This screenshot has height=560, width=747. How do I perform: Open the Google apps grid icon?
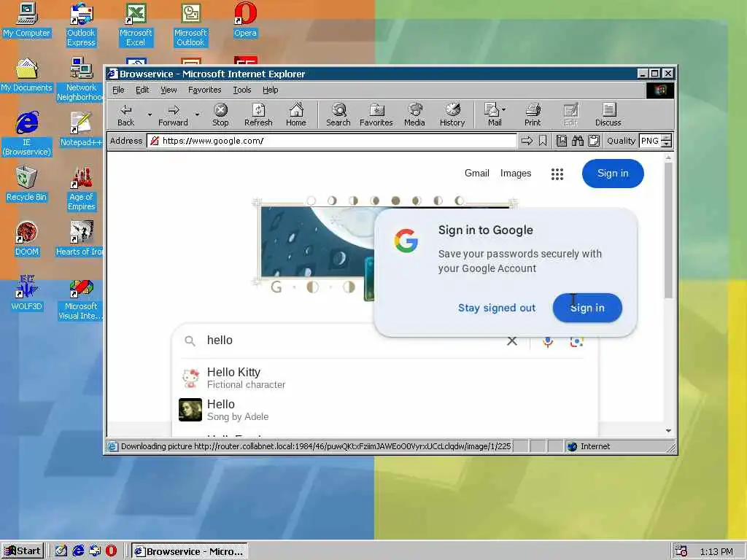click(x=557, y=174)
